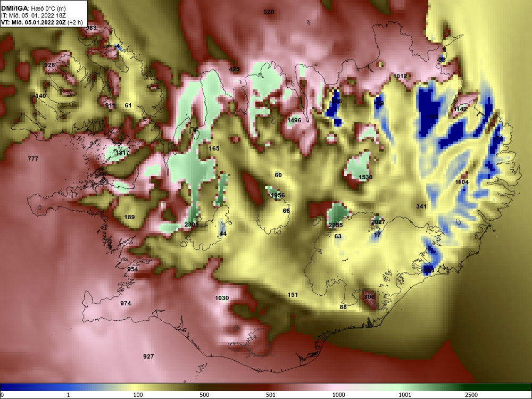
Task: Click the 1030 value label
Action: (222, 298)
